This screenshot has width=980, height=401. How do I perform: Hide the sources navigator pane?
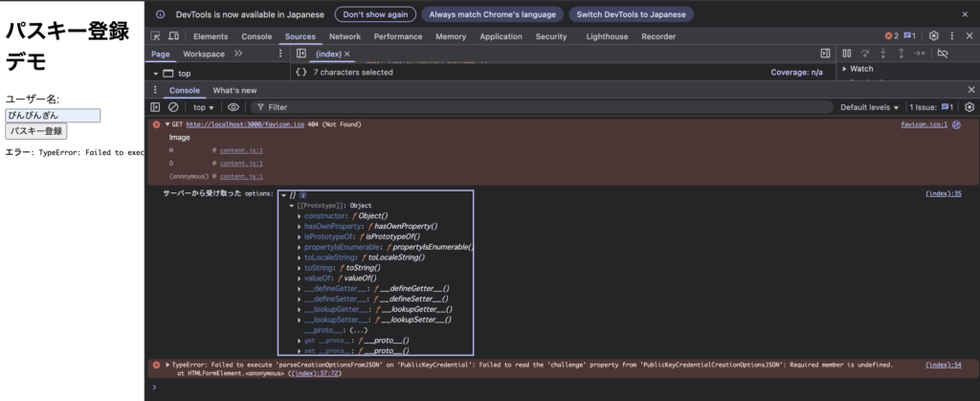[301, 54]
